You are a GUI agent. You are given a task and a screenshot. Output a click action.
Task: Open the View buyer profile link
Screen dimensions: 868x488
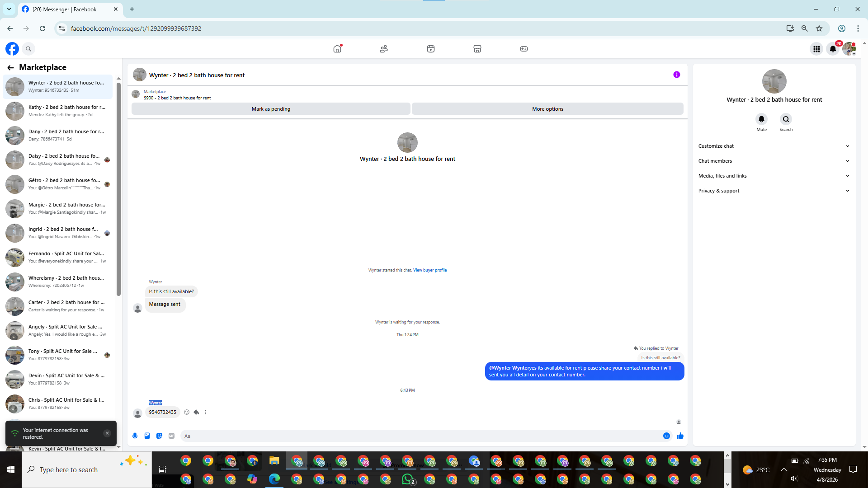[429, 270]
